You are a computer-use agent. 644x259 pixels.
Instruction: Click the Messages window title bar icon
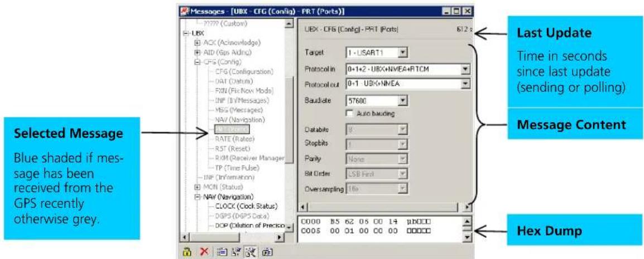[184, 11]
